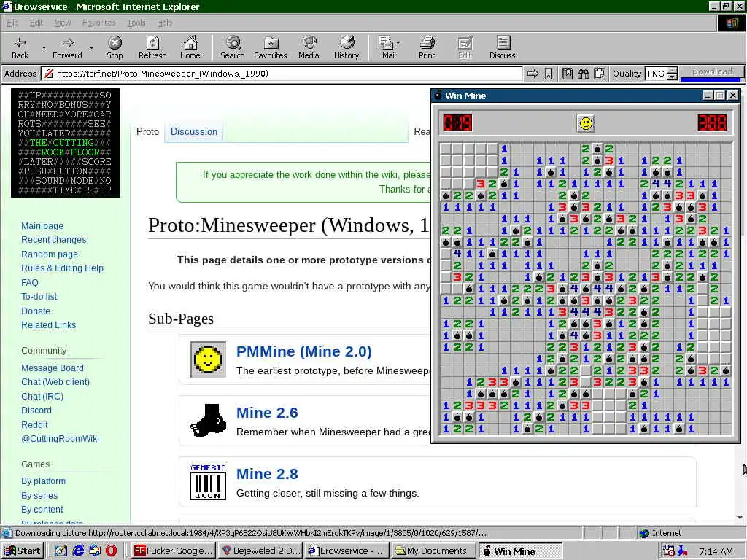Click the Windows Start button
This screenshot has width=747, height=560.
23,551
